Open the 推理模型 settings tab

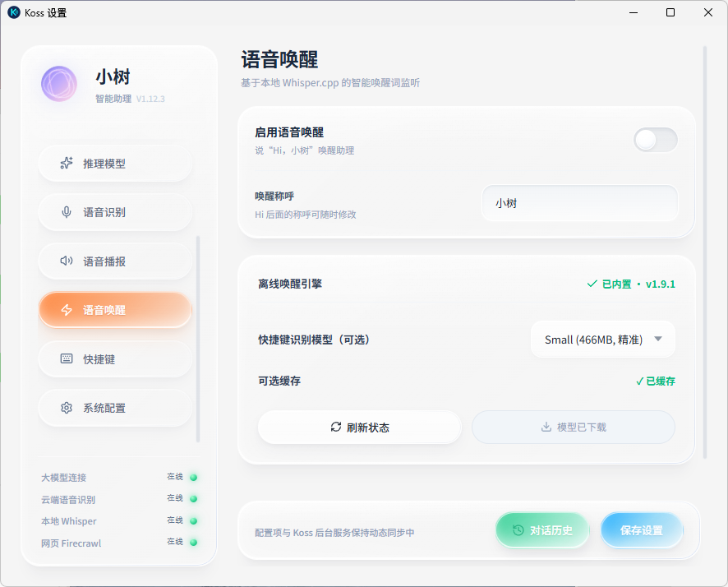(115, 164)
